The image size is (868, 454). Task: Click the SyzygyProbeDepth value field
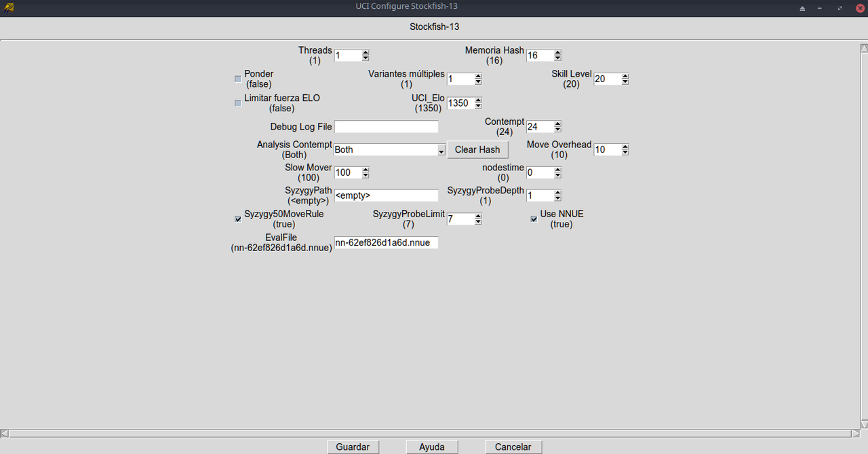tap(540, 195)
